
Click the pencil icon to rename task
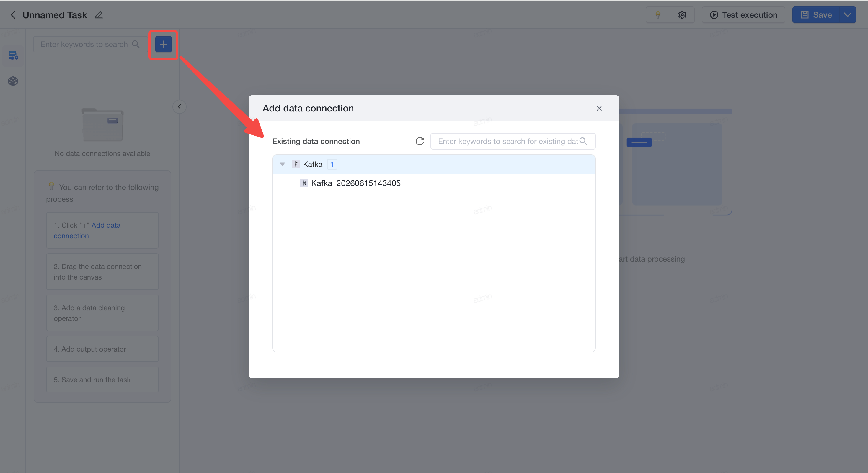point(99,15)
